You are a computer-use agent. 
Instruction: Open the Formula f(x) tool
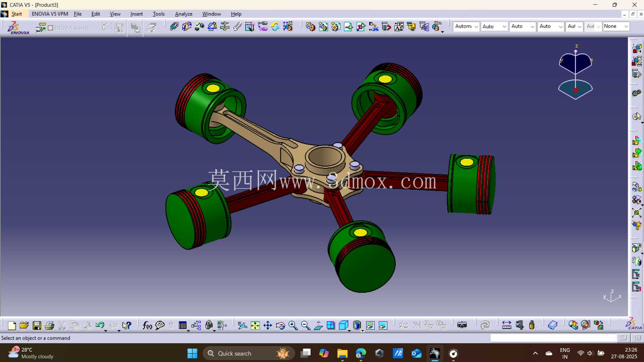(147, 325)
